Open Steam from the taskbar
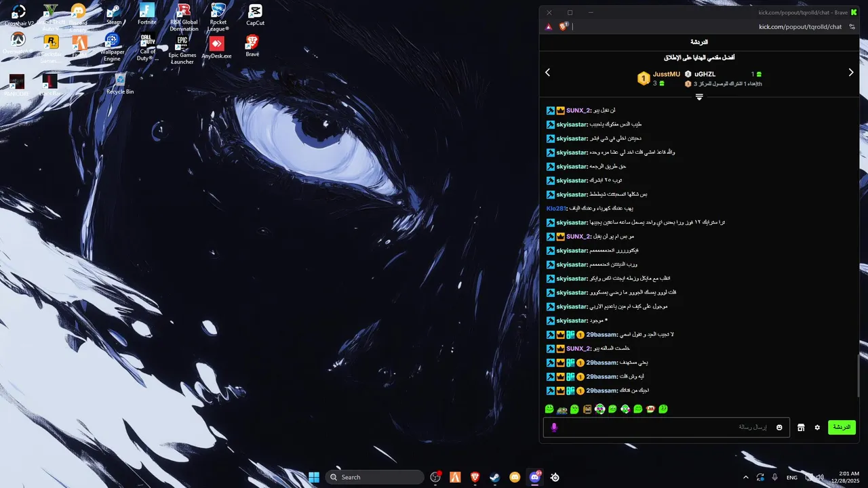 tap(494, 477)
